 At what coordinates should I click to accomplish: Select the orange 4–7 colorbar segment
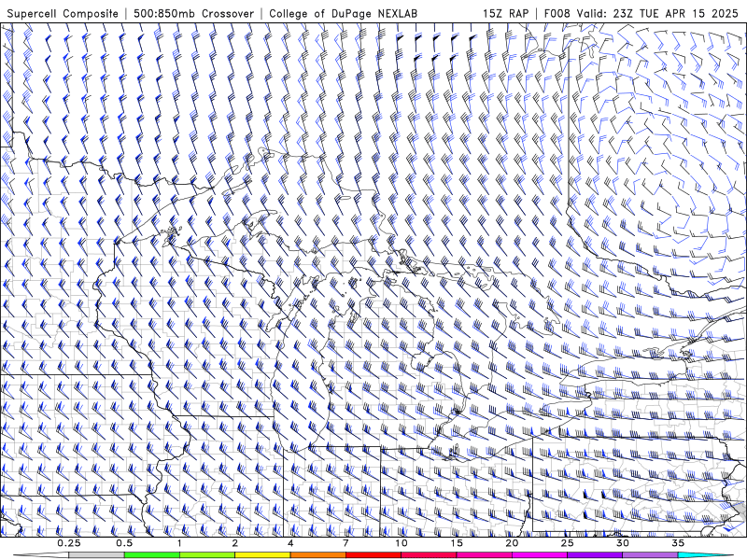click(317, 555)
